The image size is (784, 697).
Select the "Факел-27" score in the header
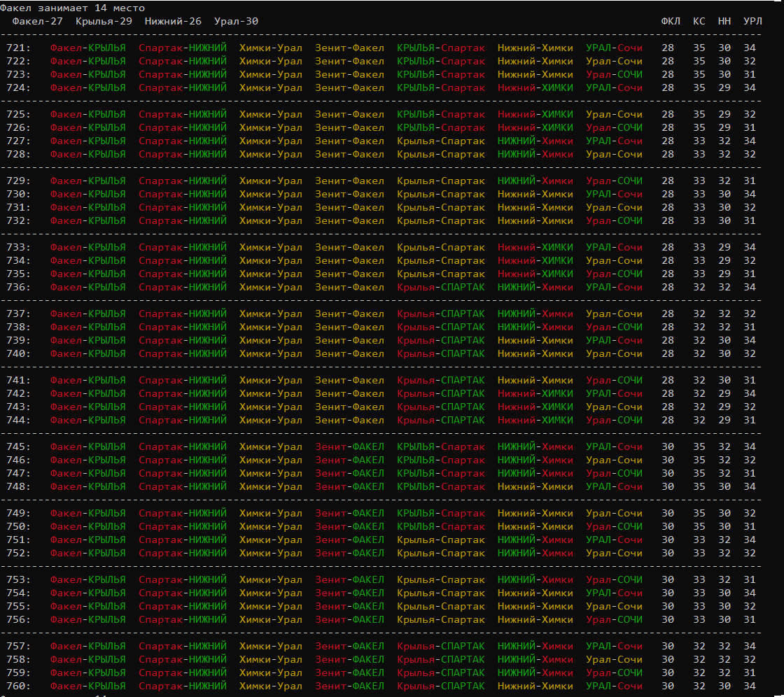pyautogui.click(x=38, y=22)
